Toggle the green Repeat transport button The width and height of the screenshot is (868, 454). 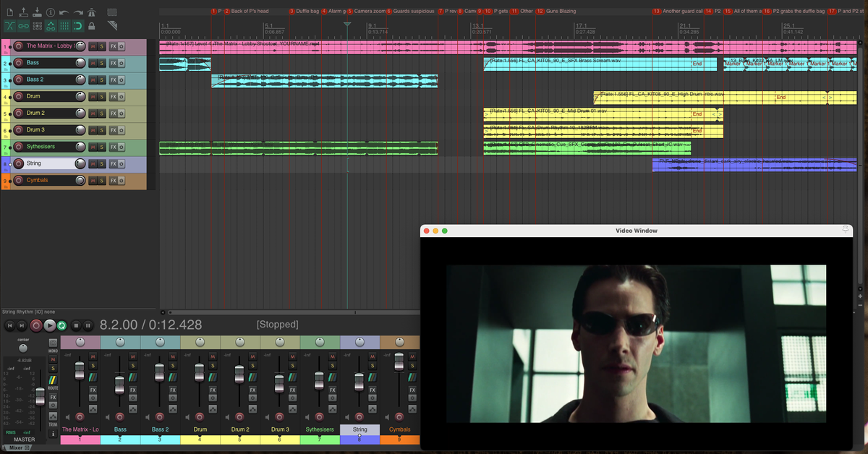click(x=62, y=326)
